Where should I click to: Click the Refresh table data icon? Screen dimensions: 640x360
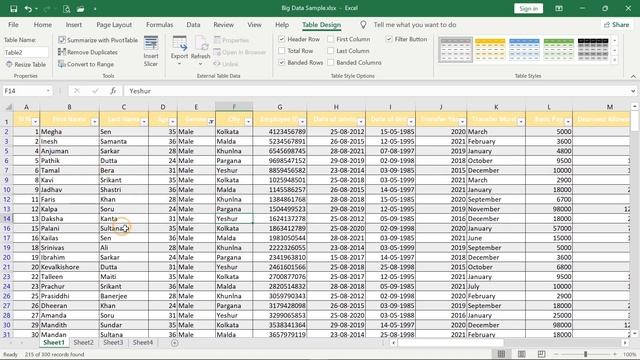(x=200, y=51)
